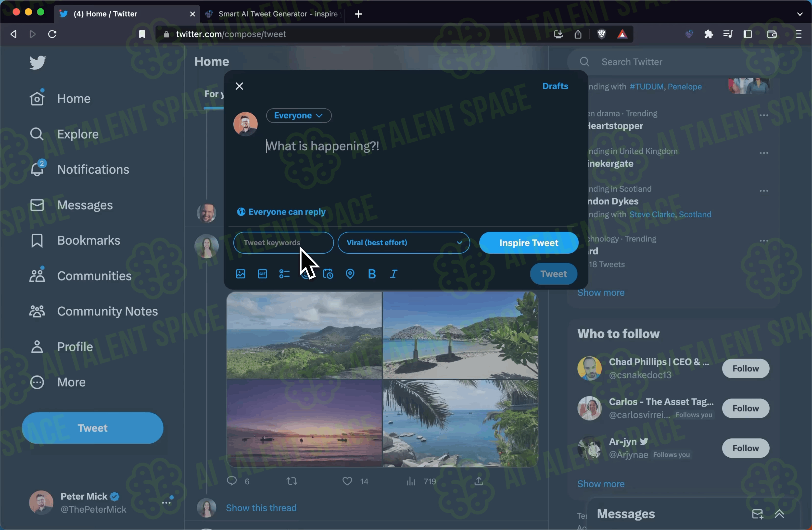Click Tweet button in compose dialog
This screenshot has width=812, height=530.
click(x=554, y=274)
